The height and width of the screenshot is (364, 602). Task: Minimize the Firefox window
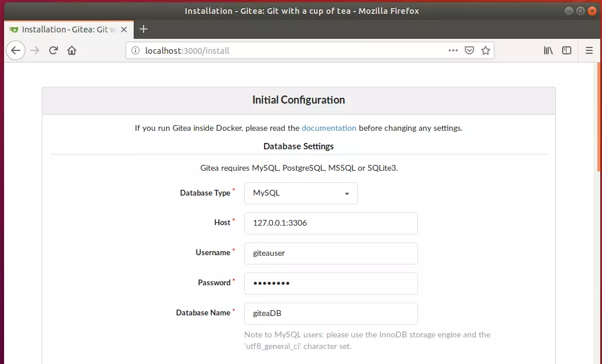(x=569, y=11)
